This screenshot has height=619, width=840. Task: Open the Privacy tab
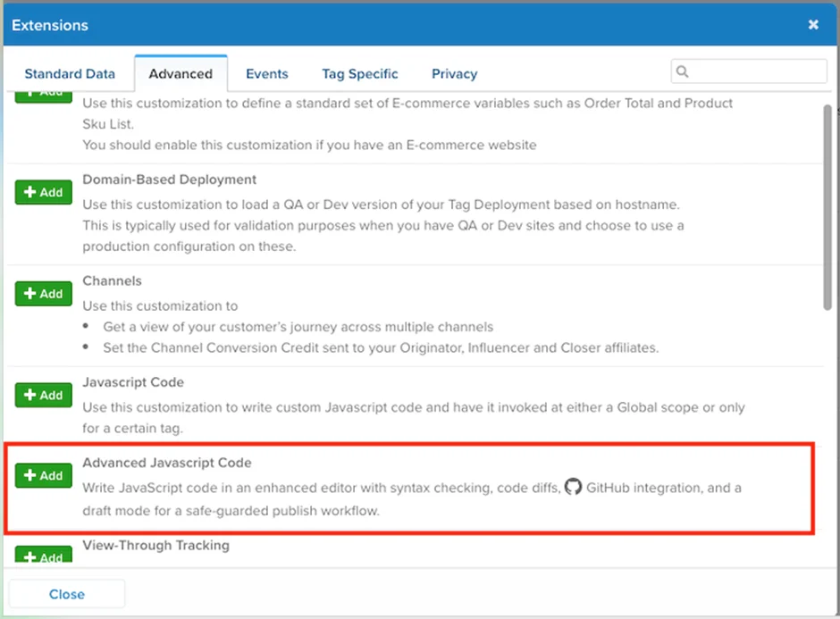tap(454, 73)
